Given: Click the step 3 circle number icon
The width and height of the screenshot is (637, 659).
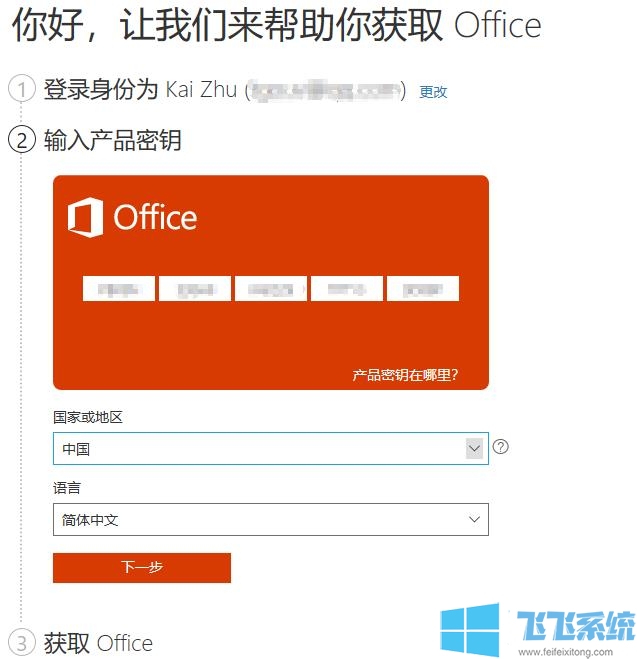Looking at the screenshot, I should click(21, 643).
